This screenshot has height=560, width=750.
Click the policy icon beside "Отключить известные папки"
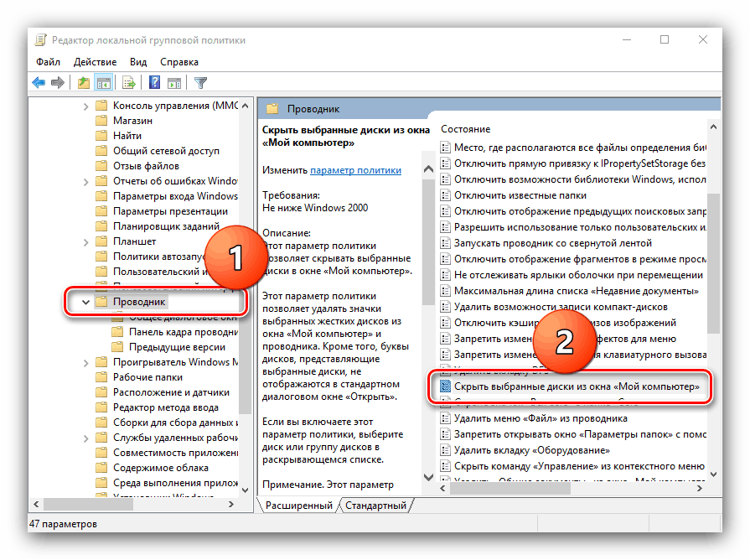point(445,195)
